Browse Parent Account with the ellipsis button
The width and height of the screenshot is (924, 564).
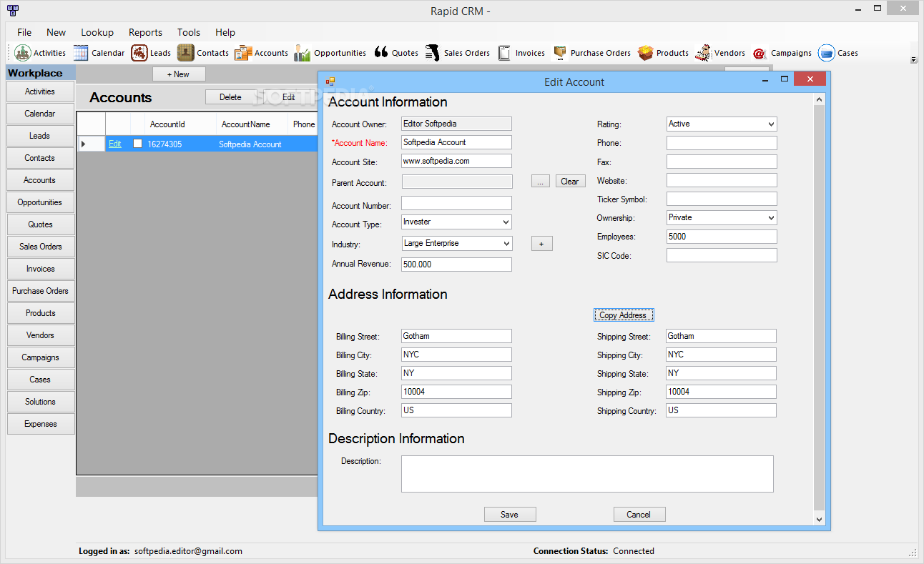pyautogui.click(x=541, y=182)
